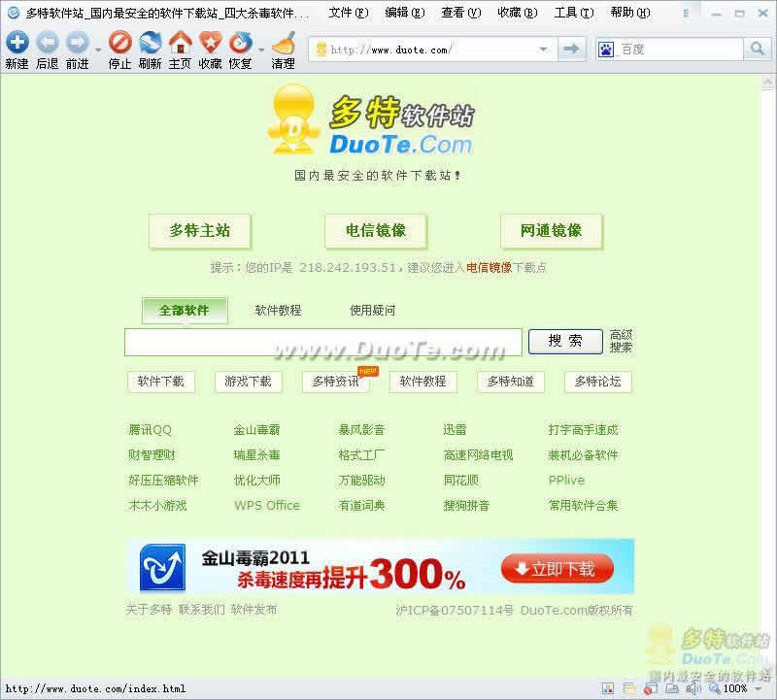Click the speaker mute icon in status bar
This screenshot has width=777, height=700.
tap(693, 688)
